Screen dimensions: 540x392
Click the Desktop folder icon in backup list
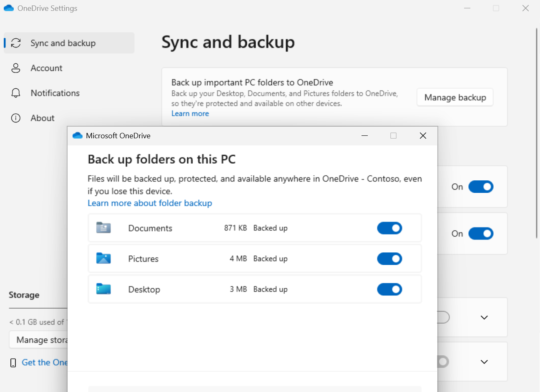pyautogui.click(x=103, y=289)
